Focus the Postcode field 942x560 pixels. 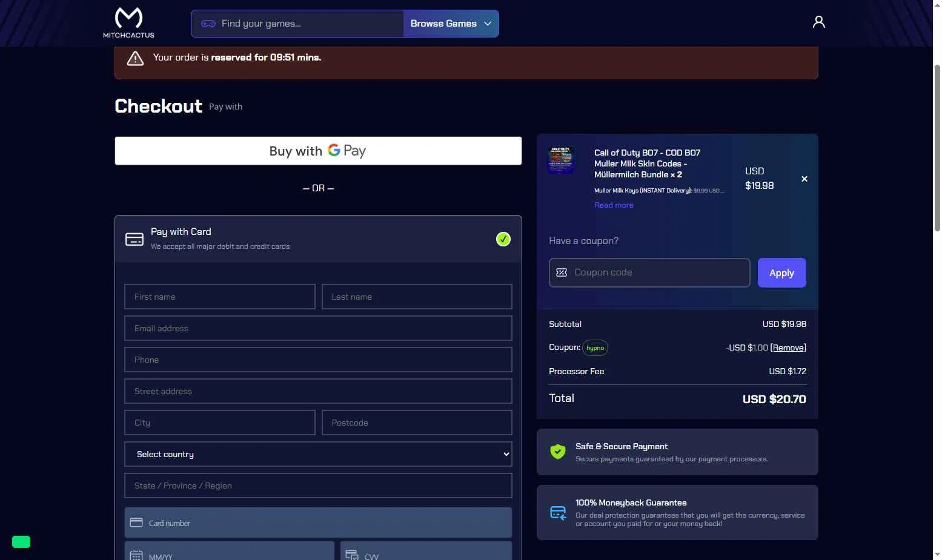(x=417, y=423)
